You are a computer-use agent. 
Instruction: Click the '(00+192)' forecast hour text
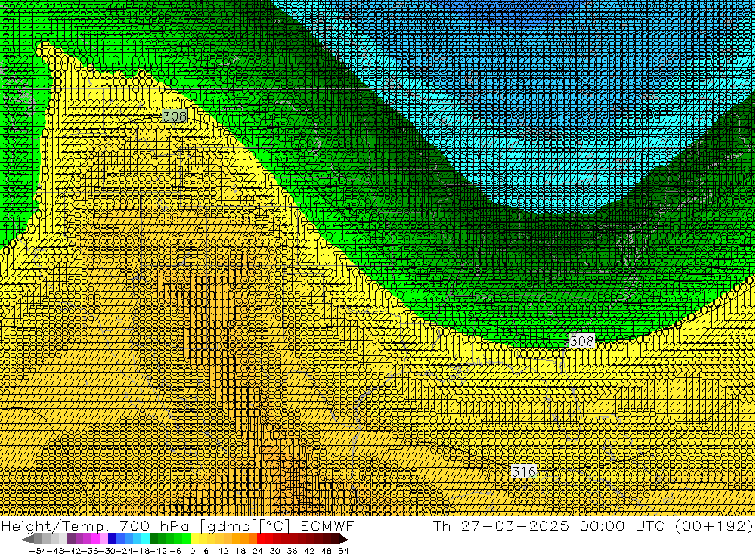714,525
